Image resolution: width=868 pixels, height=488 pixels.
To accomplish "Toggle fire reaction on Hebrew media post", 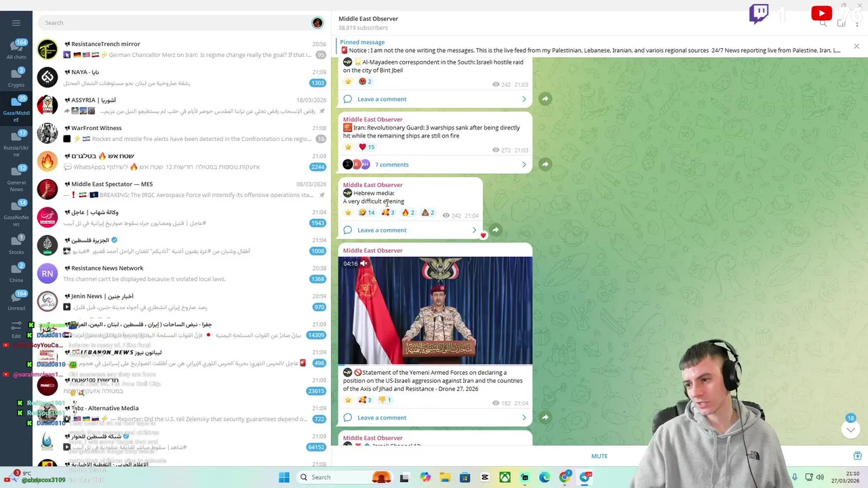I will pyautogui.click(x=408, y=213).
